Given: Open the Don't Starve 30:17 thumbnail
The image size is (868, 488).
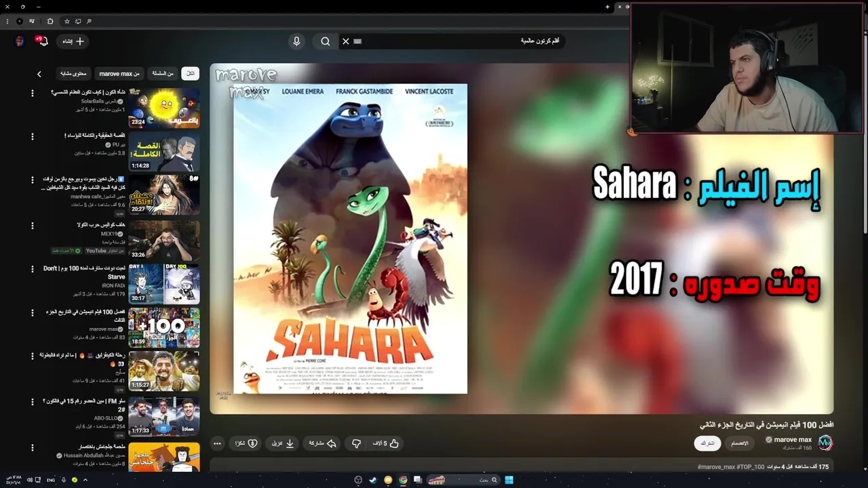Looking at the screenshot, I should [164, 283].
